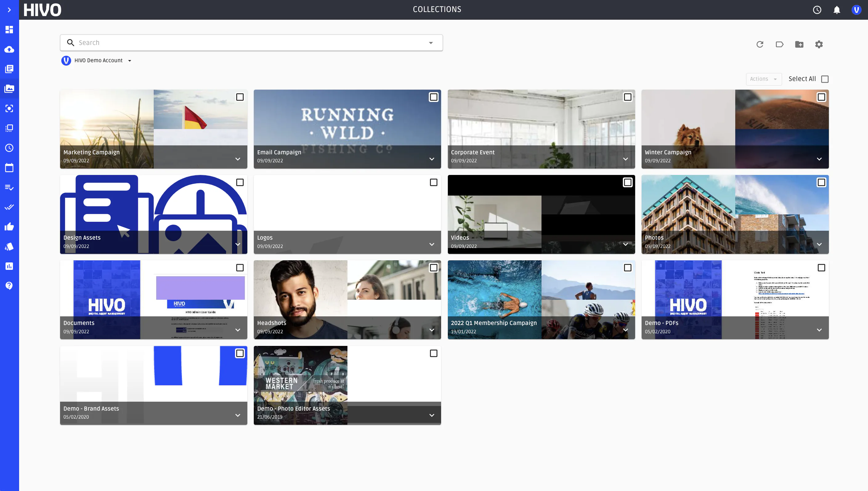Open the calendar icon in the sidebar
Screen dimensions: 868x491
(x=9, y=168)
